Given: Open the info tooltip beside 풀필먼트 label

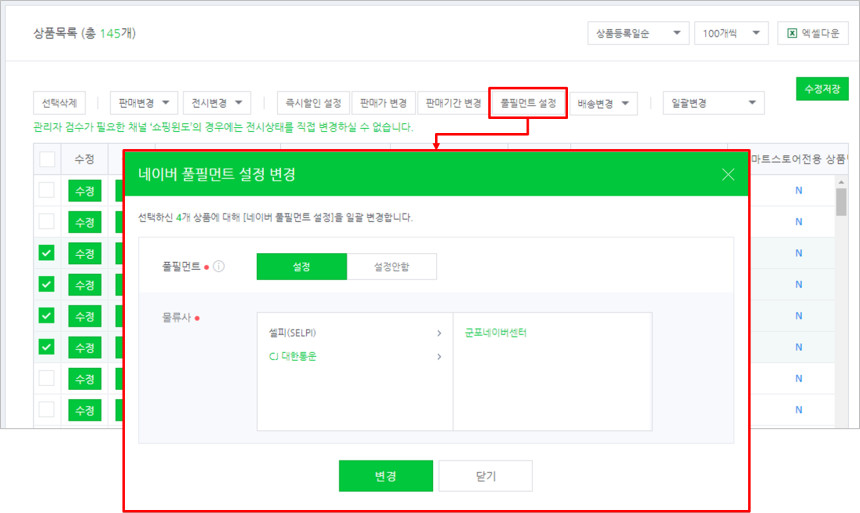Looking at the screenshot, I should pyautogui.click(x=219, y=267).
